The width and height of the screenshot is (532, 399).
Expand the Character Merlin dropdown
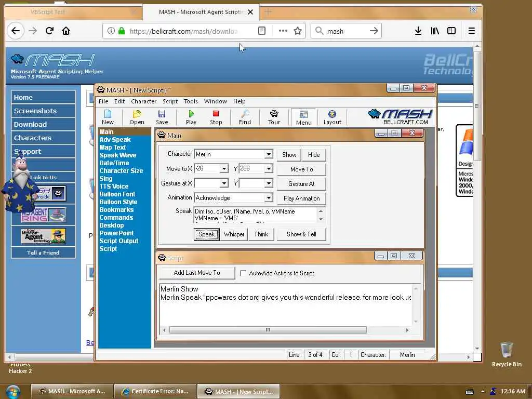pyautogui.click(x=269, y=154)
